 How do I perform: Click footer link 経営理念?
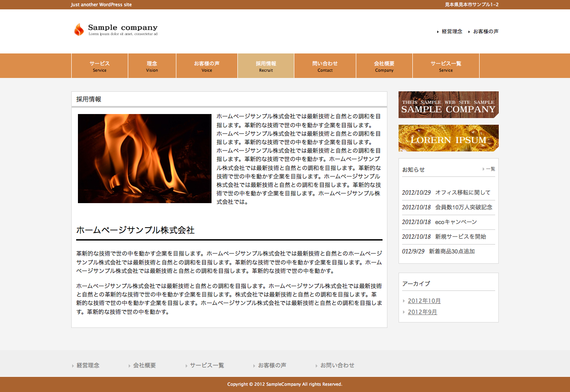point(88,365)
